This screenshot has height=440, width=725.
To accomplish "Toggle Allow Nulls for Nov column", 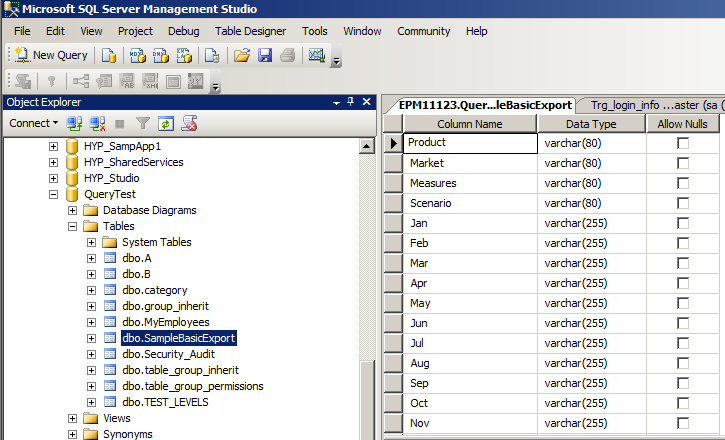I will pos(682,423).
